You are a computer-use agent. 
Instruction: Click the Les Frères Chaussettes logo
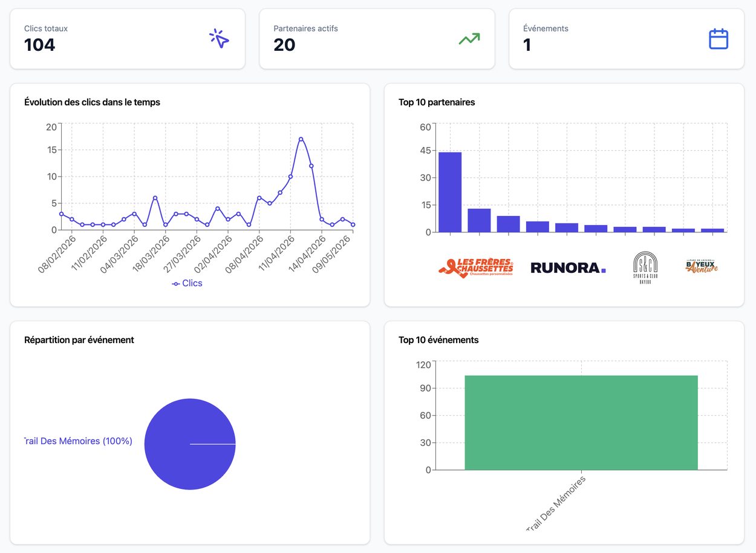pos(476,267)
